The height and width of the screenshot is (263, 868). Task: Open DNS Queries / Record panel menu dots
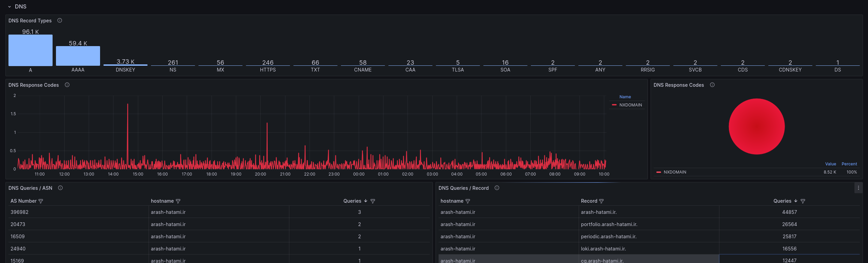pyautogui.click(x=859, y=188)
